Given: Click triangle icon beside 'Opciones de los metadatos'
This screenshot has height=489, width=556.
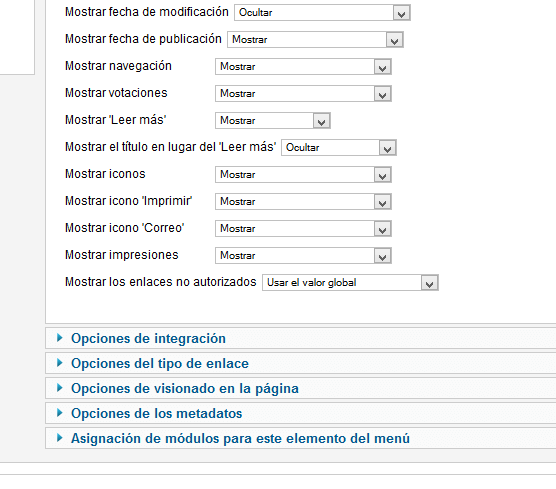Looking at the screenshot, I should (x=60, y=413).
